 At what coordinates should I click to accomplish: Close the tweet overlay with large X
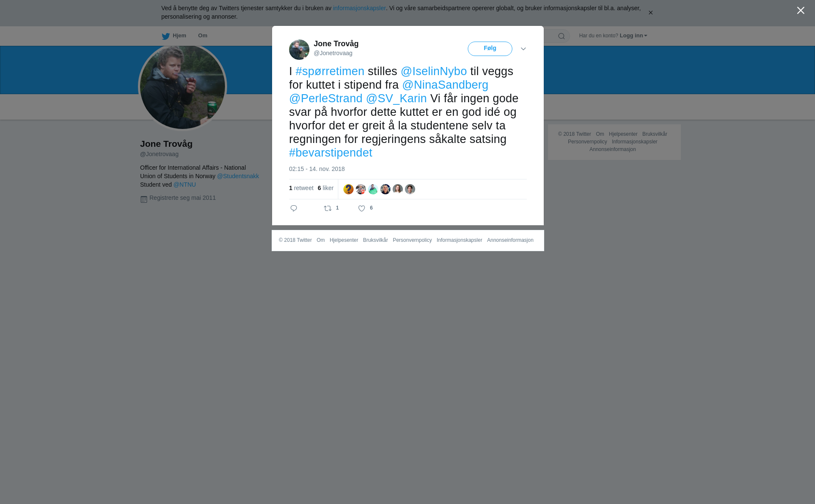point(801,10)
